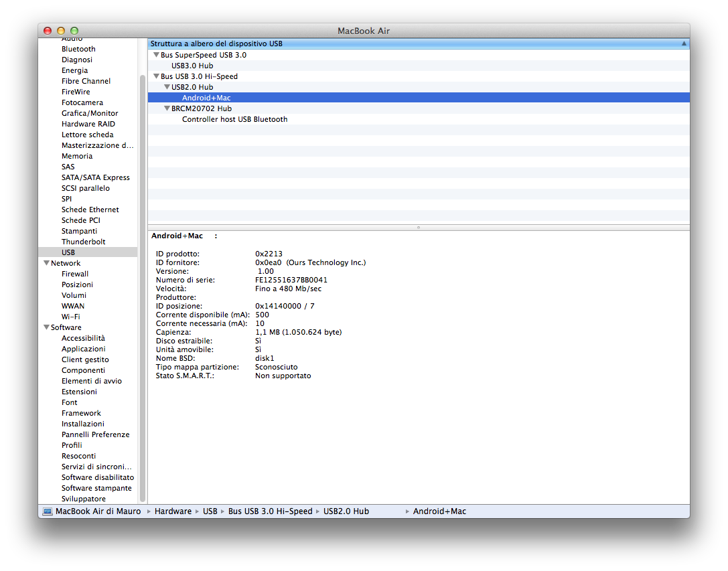Viewport: 728px width, 571px height.
Task: Select Android+Mac device row
Action: click(419, 98)
